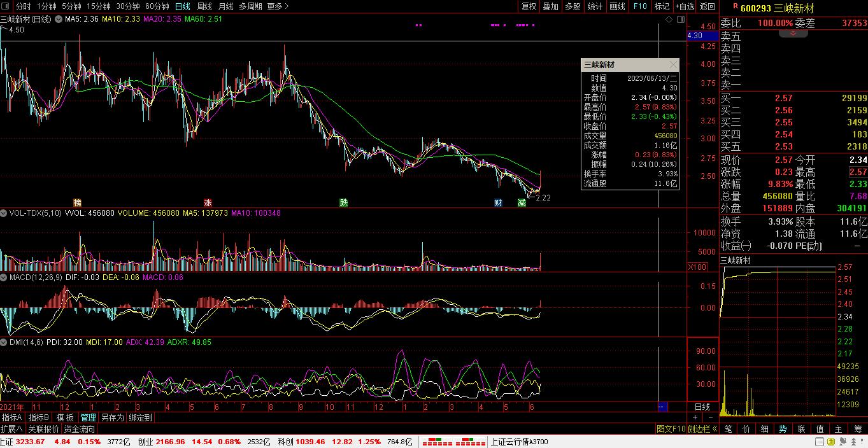
Task: Click the 返回 back button
Action: (707, 6)
